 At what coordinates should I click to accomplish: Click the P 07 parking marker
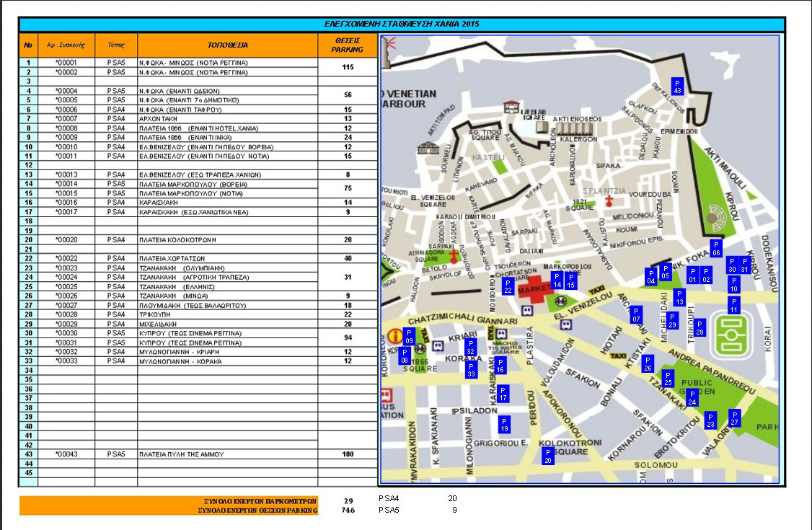tap(636, 314)
